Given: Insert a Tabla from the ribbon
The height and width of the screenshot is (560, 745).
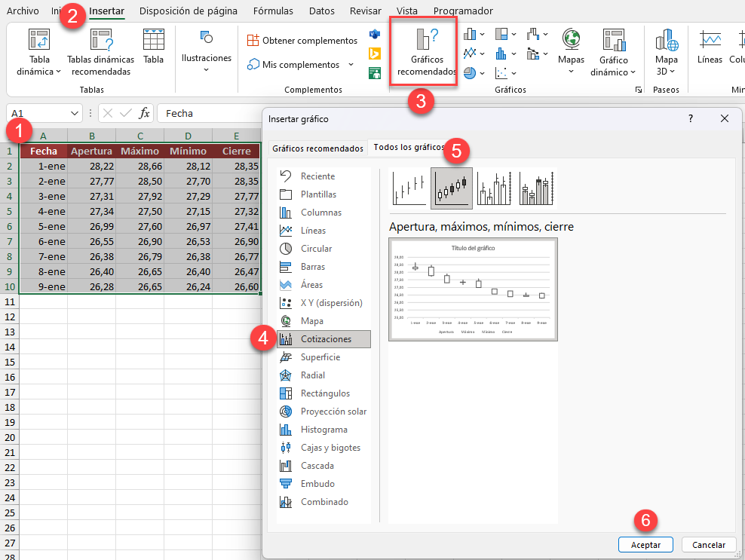Looking at the screenshot, I should 154,46.
